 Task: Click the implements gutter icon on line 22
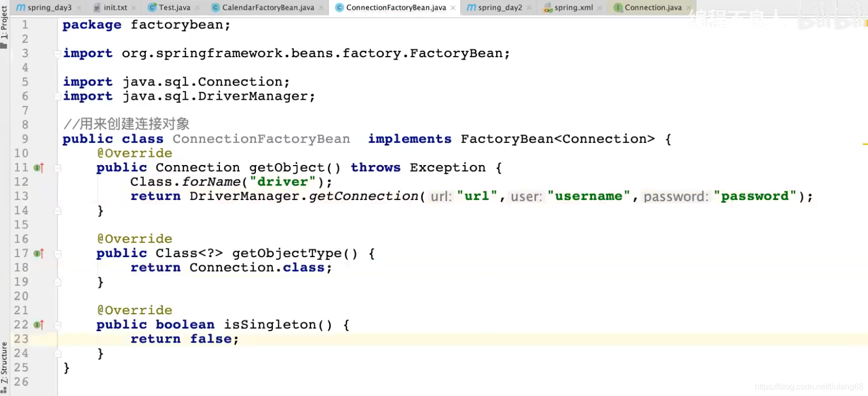(39, 325)
